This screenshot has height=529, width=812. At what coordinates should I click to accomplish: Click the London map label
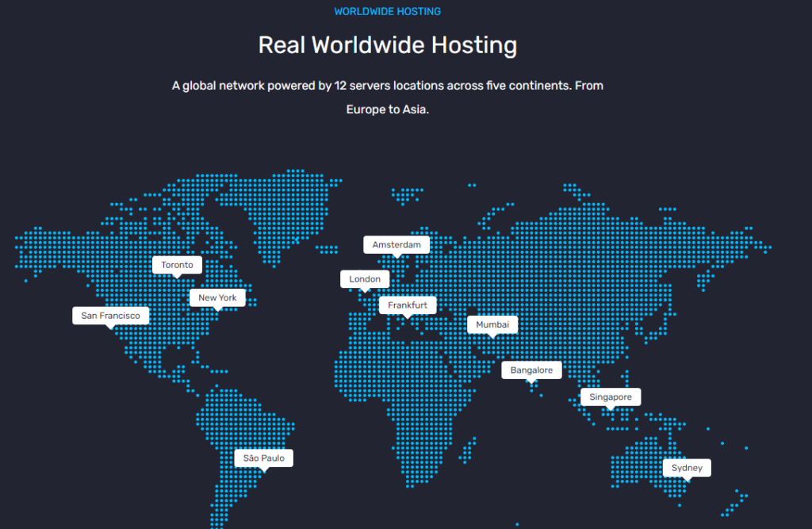click(365, 278)
